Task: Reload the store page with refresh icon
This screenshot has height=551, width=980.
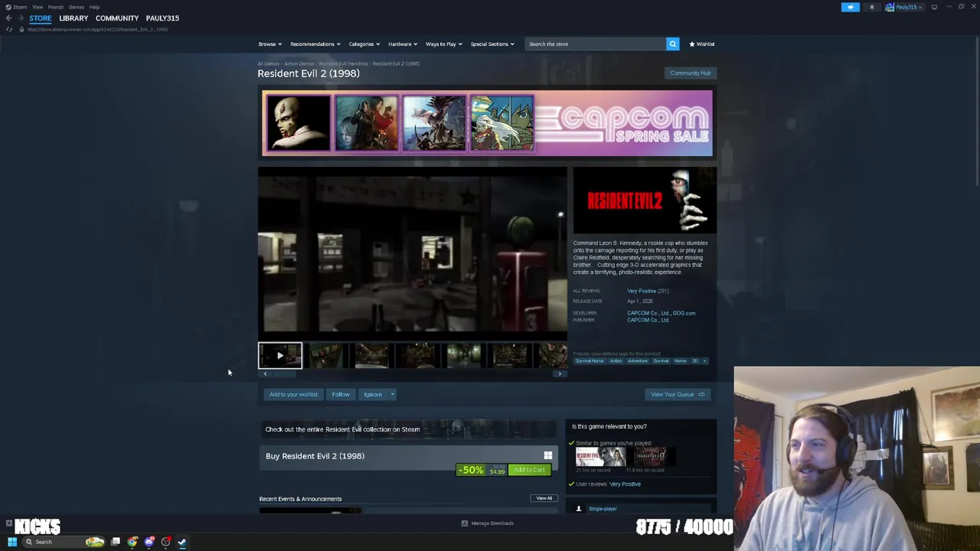Action: 9,29
